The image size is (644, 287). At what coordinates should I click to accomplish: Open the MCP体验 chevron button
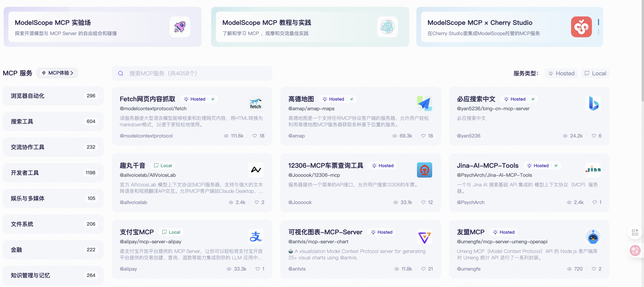(x=57, y=73)
